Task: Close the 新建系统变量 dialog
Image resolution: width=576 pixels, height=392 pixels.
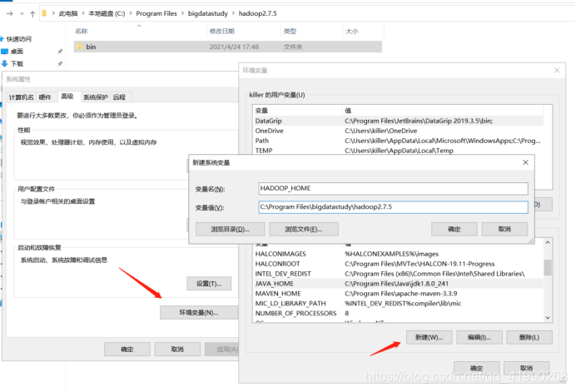Action: (526, 162)
